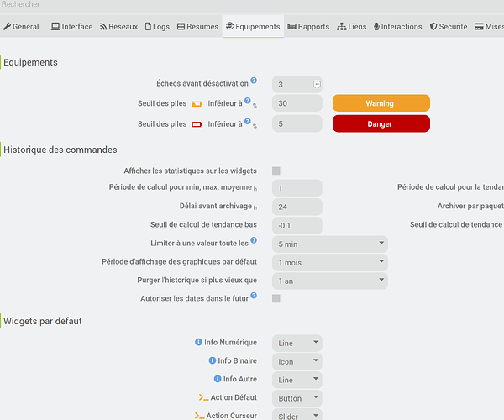Click red battery icon on danger threshold row
This screenshot has height=420, width=504.
coord(197,124)
